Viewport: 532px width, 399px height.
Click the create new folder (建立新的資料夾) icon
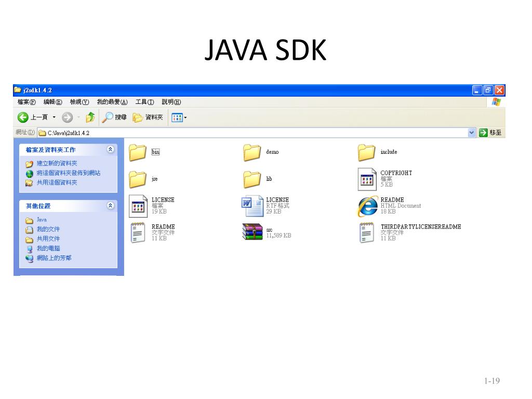coord(29,164)
